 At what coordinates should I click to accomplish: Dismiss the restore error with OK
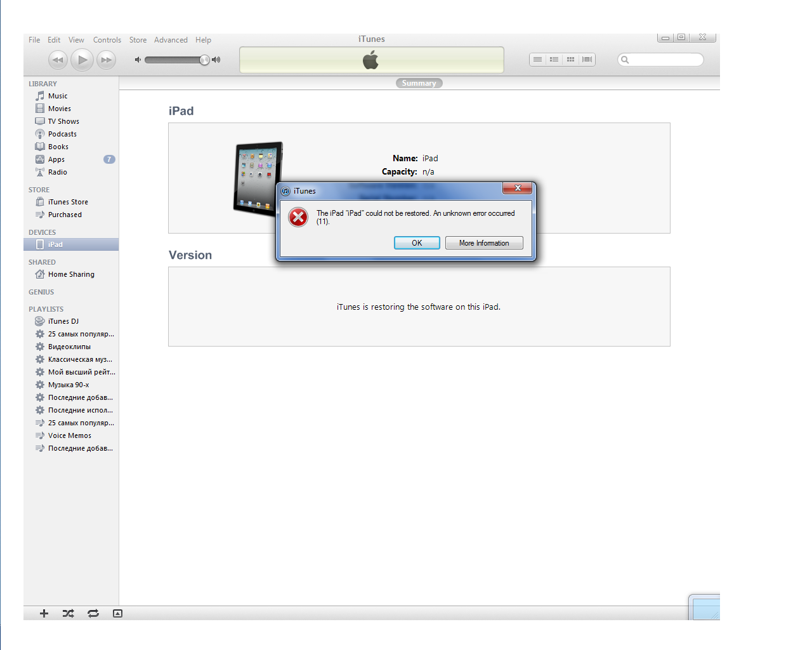(417, 243)
